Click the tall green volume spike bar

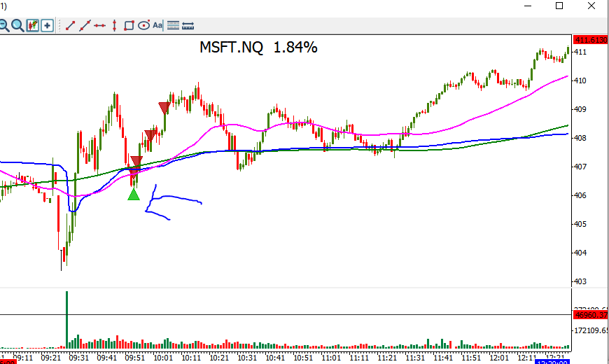click(x=66, y=319)
